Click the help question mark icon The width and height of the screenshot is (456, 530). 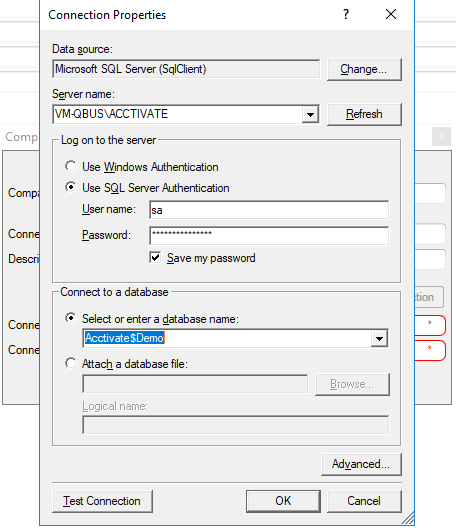[345, 14]
